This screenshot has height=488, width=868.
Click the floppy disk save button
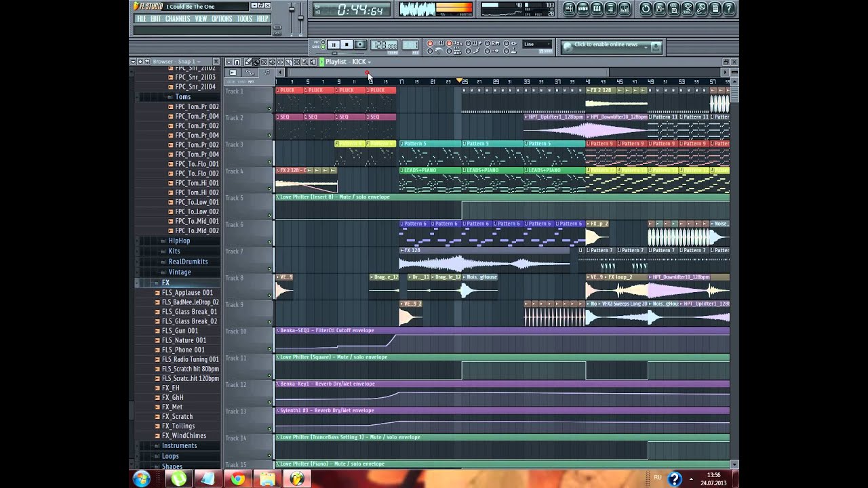659,9
